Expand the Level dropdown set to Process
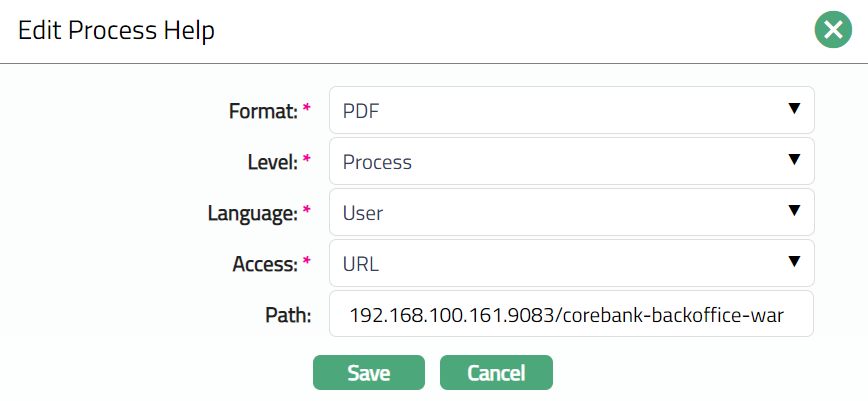 coord(560,161)
